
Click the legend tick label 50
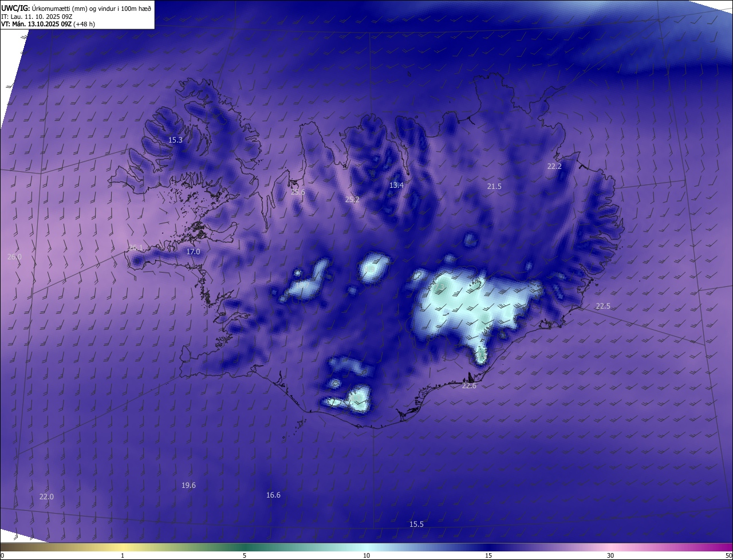pos(728,555)
